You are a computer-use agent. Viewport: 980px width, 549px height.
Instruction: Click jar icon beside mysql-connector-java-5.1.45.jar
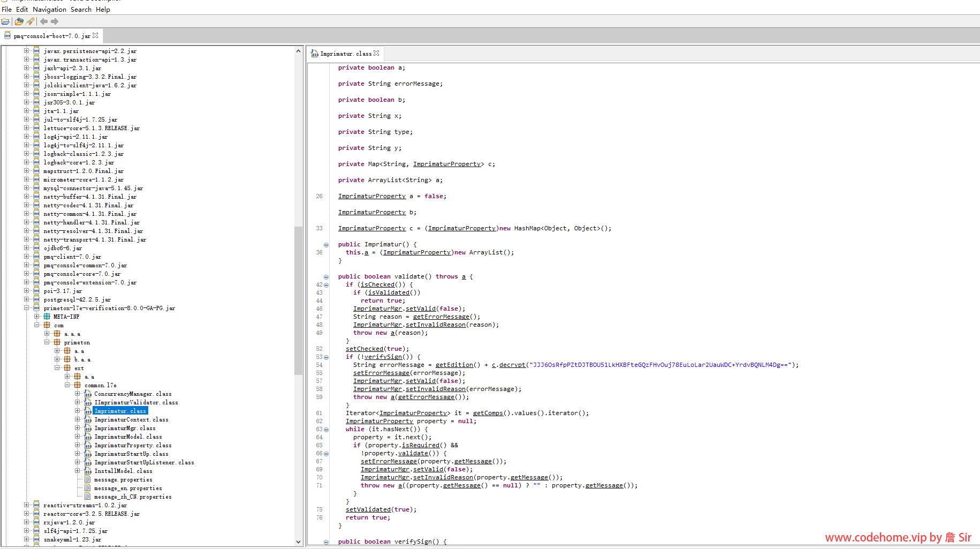36,188
